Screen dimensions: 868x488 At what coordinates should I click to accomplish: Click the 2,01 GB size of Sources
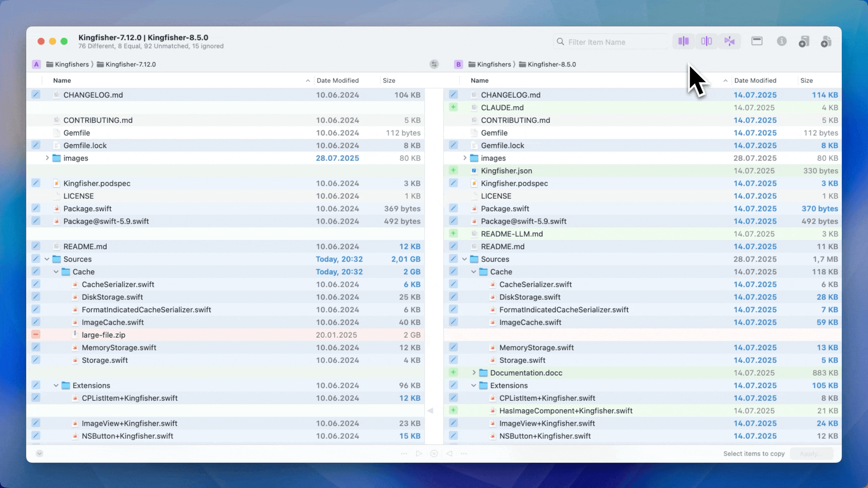click(x=406, y=259)
